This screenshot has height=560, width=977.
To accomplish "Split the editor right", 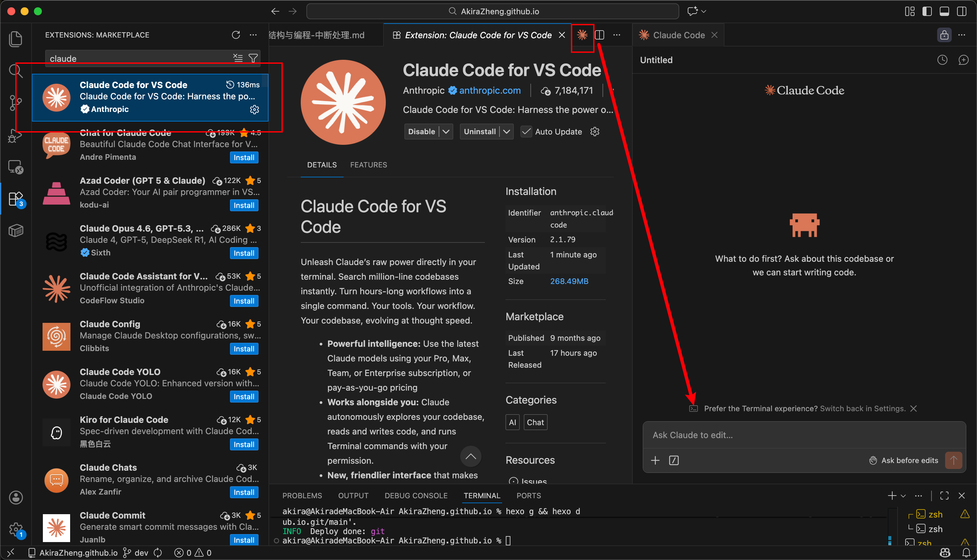I will pyautogui.click(x=599, y=35).
